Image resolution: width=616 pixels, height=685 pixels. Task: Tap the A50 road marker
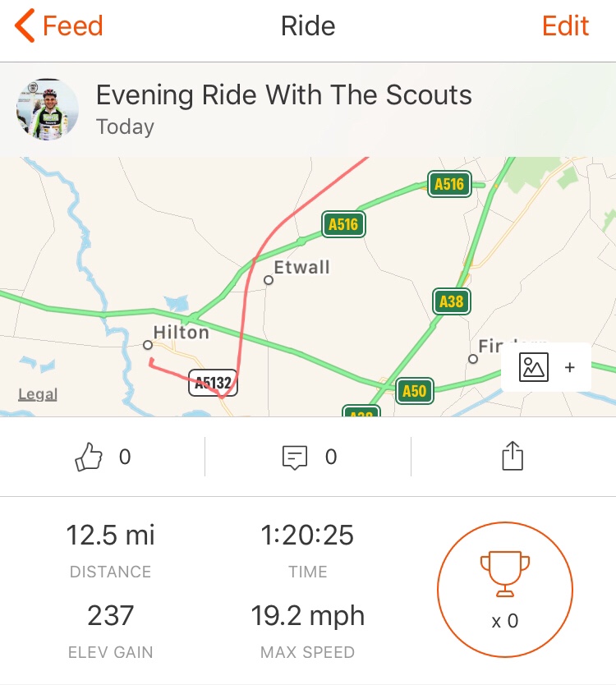pos(414,391)
